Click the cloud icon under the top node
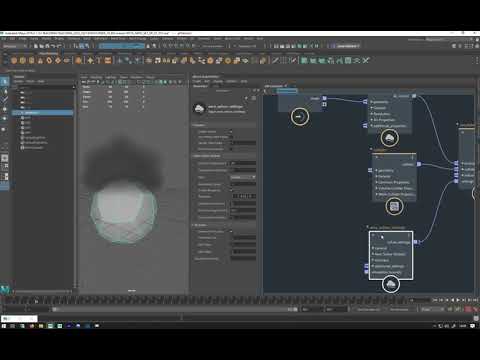This screenshot has height=360, width=480. coord(390,138)
